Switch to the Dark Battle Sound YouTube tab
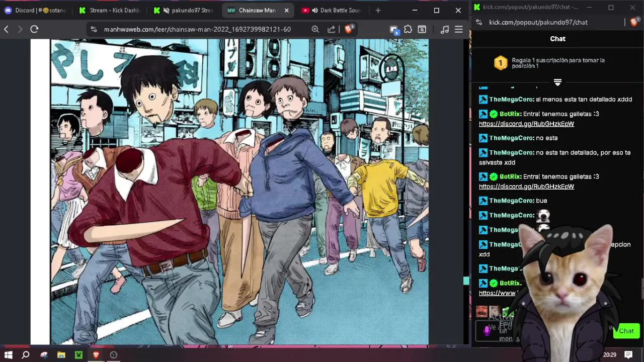 [x=332, y=10]
